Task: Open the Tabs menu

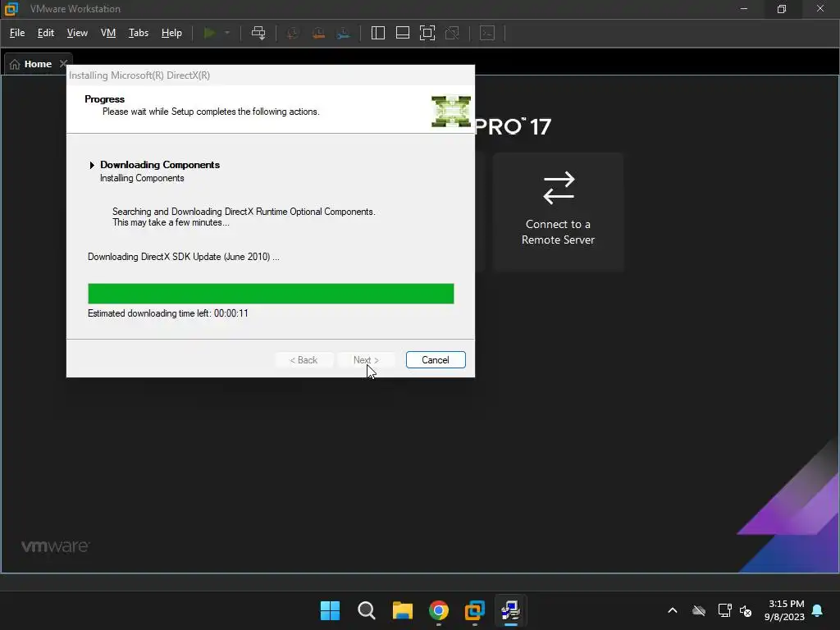Action: pos(138,33)
